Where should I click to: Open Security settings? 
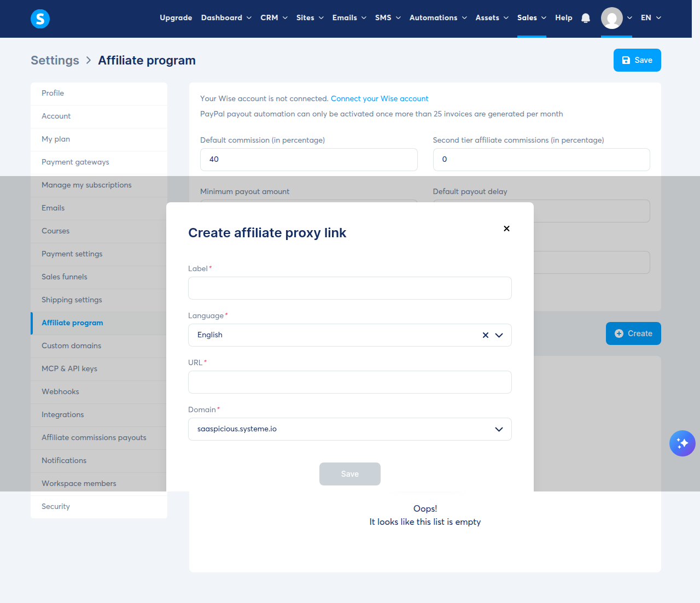pyautogui.click(x=99, y=507)
